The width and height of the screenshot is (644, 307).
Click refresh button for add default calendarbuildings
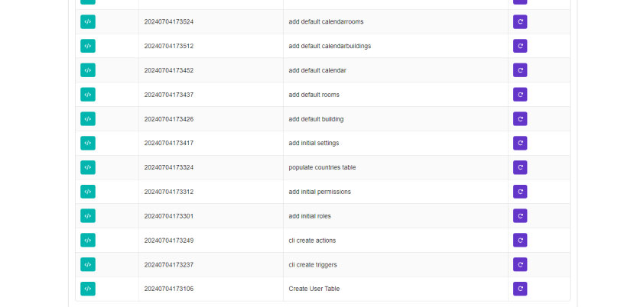[520, 46]
